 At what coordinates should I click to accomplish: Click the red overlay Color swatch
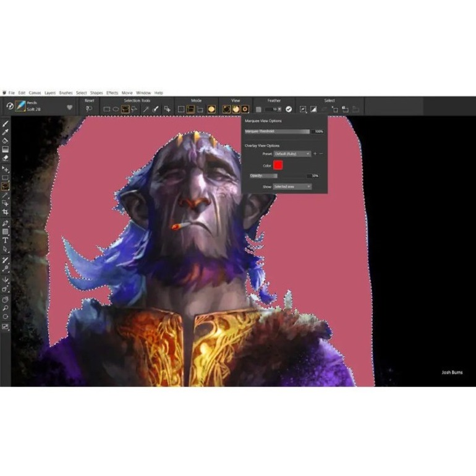[278, 165]
